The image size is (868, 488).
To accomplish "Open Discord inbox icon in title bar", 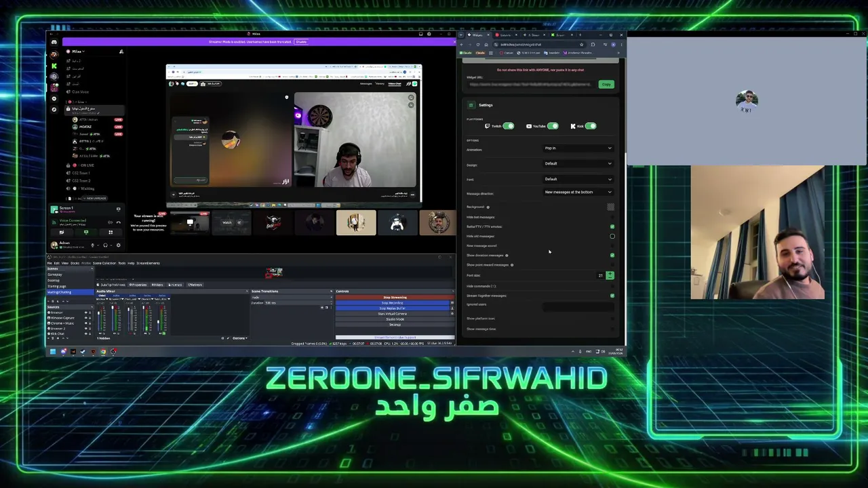I will pyautogui.click(x=420, y=34).
